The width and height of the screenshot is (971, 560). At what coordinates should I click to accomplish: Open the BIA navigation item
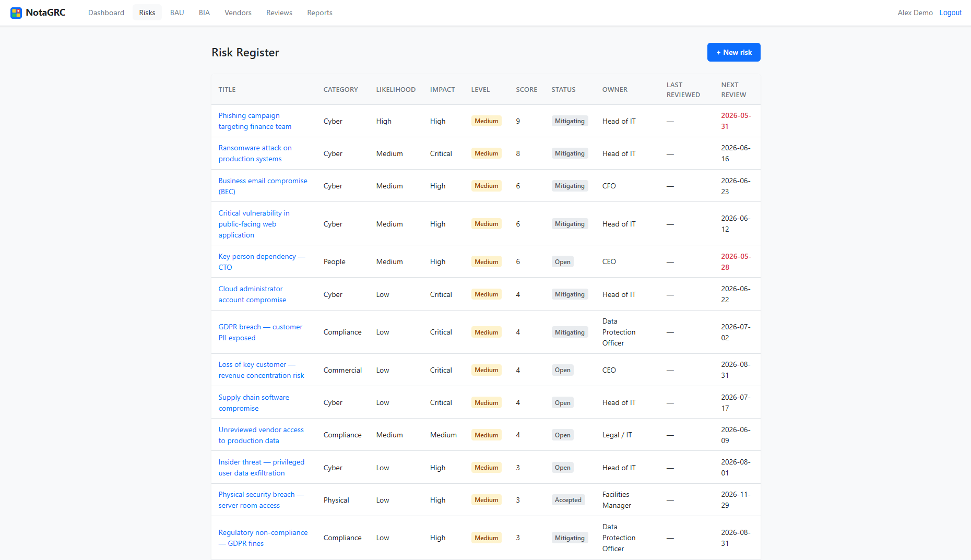pyautogui.click(x=204, y=13)
